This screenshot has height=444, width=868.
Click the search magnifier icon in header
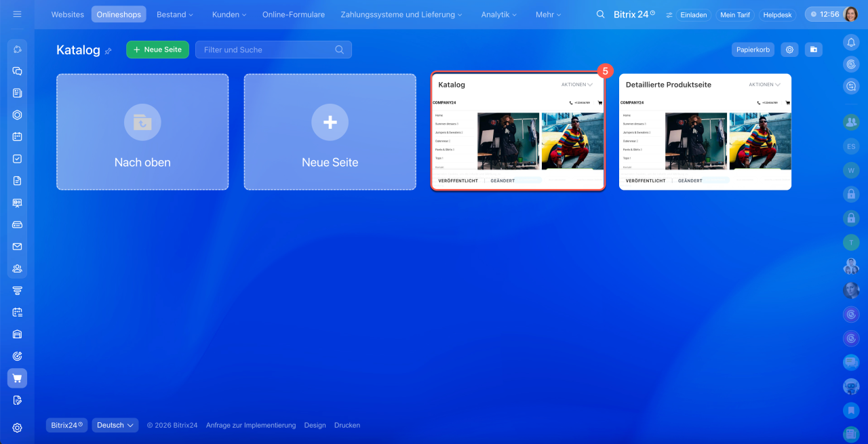coord(600,14)
